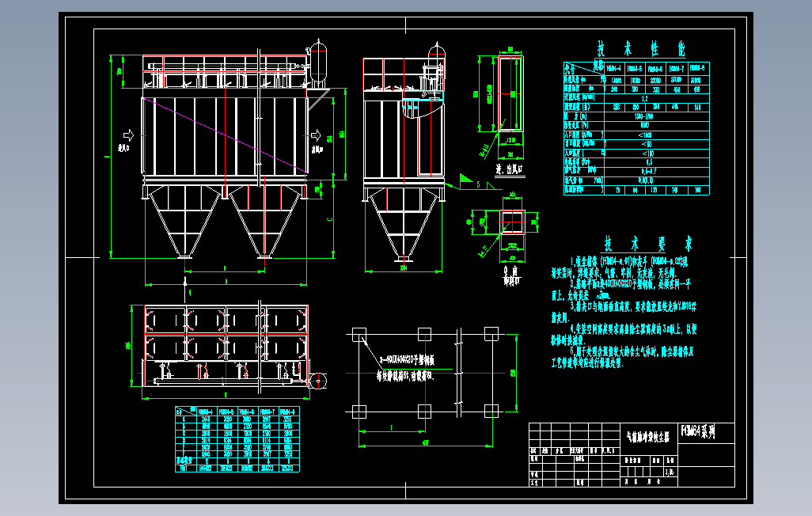Click the outlet arrow on front view
This screenshot has width=812, height=516.
pos(315,136)
